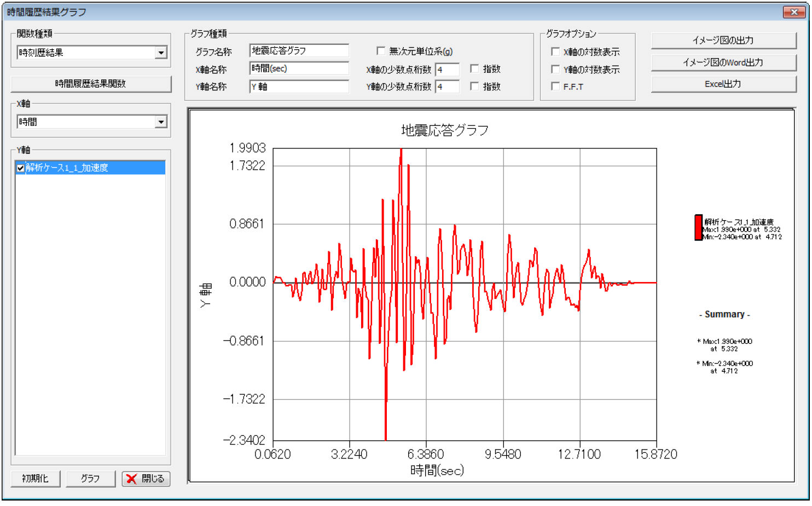Click the グラフ button
Image resolution: width=812 pixels, height=506 pixels.
[x=90, y=479]
